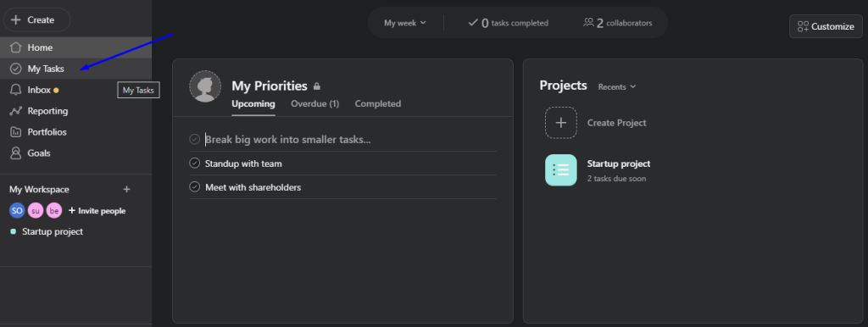
Task: Open Portfolios in the sidebar
Action: tap(75, 131)
